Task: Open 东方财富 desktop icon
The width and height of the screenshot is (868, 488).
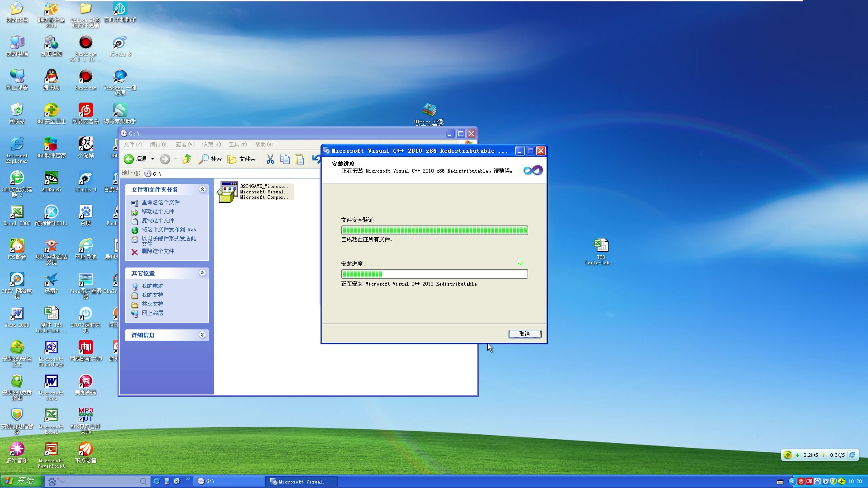Action: coord(85,452)
